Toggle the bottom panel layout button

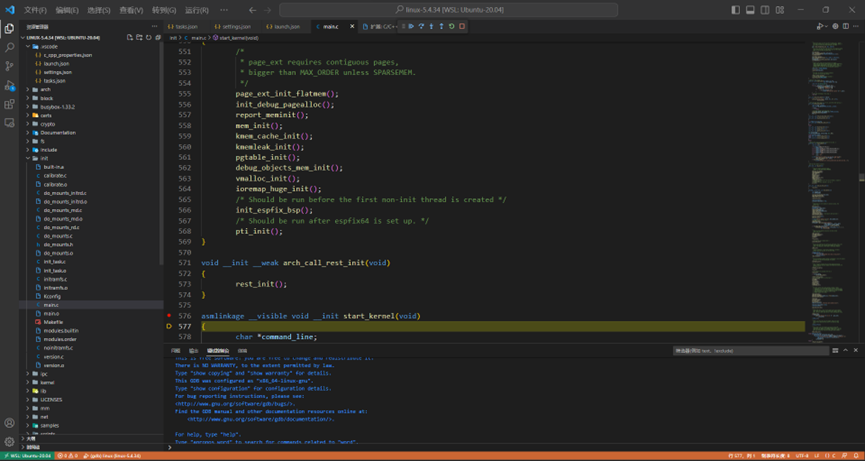point(750,10)
